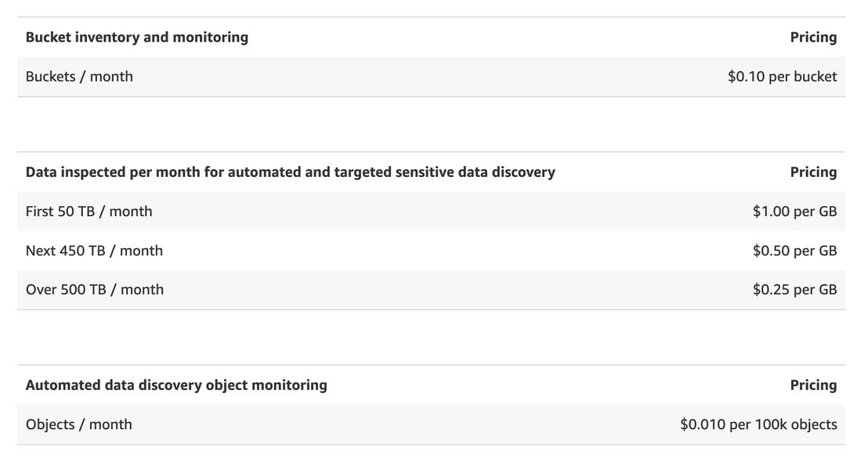Viewport: 868px width, 458px height.
Task: Click the 'Data inspected per month' table header
Action: [x=290, y=172]
